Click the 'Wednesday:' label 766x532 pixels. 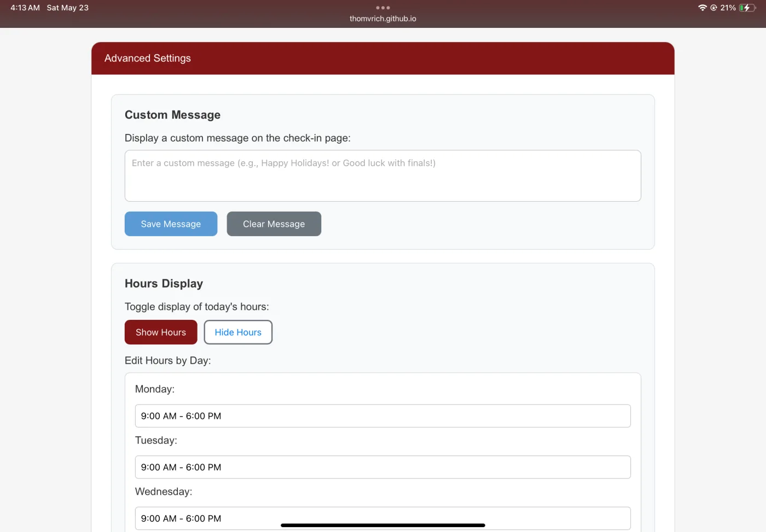(164, 492)
